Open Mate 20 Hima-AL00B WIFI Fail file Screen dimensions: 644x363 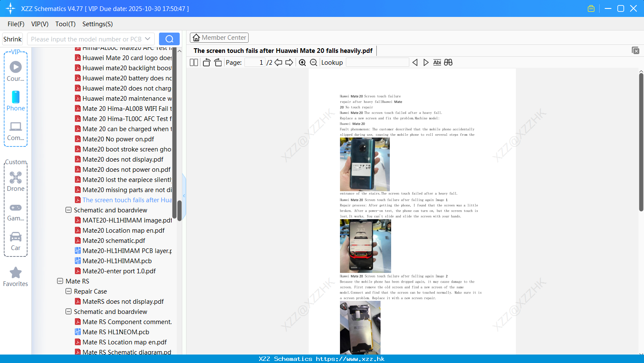[123, 109]
